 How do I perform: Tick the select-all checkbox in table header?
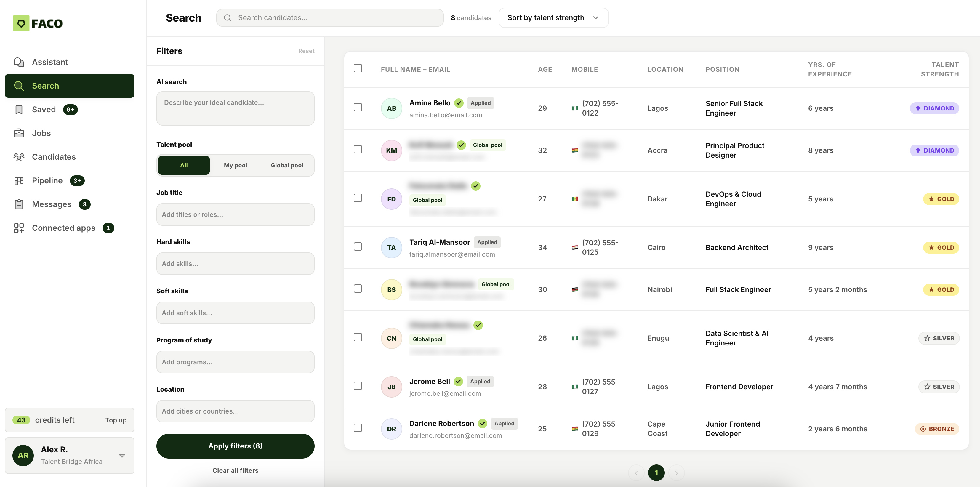pyautogui.click(x=358, y=68)
